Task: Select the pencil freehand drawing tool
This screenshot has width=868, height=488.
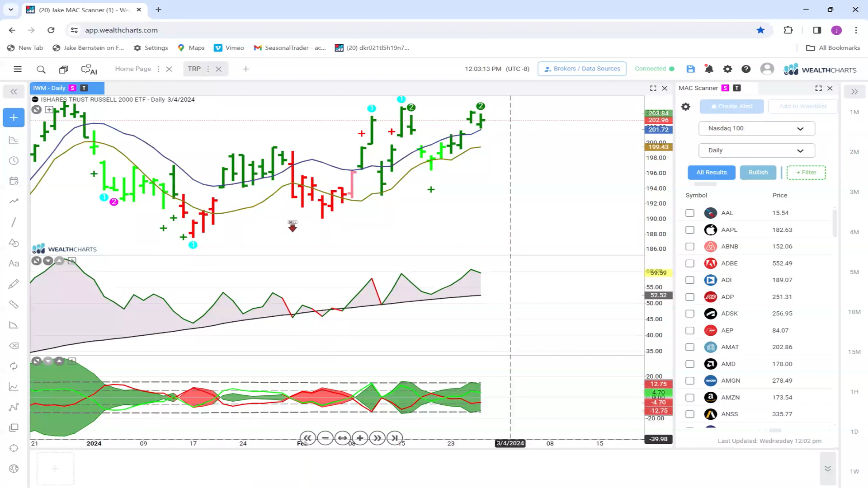Action: pyautogui.click(x=14, y=284)
